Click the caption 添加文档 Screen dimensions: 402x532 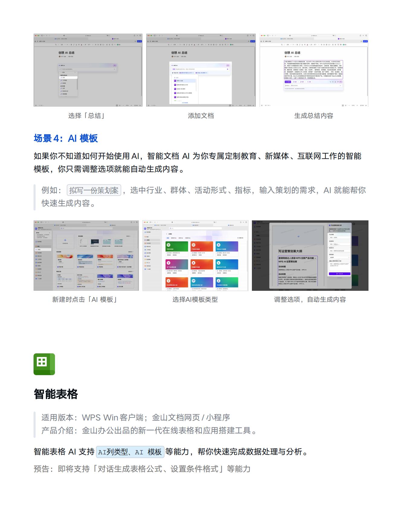(201, 115)
